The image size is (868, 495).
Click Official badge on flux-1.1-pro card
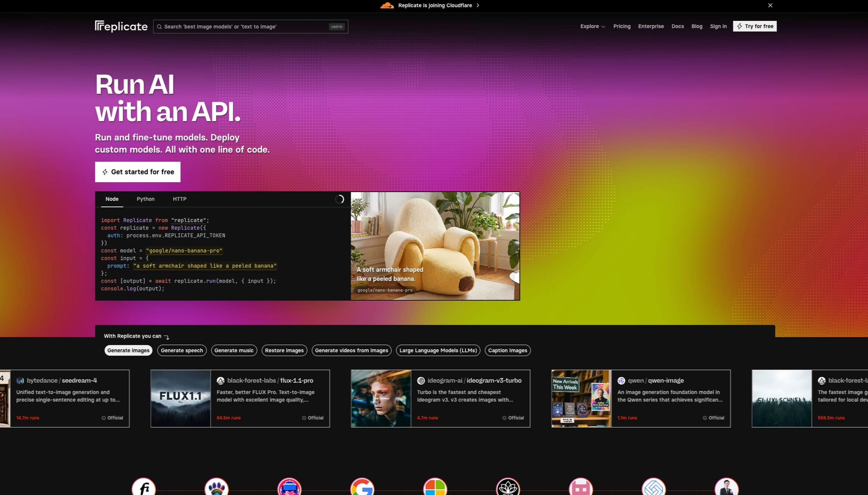pos(313,418)
